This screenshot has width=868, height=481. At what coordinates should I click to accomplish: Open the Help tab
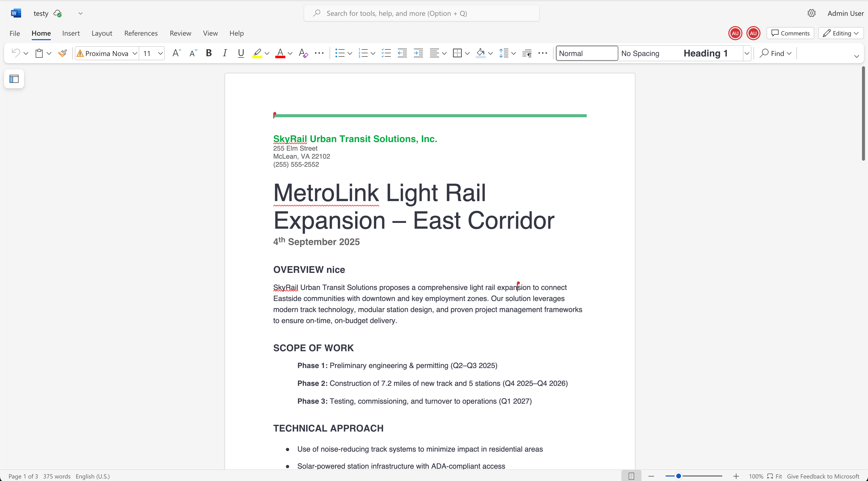coord(237,33)
